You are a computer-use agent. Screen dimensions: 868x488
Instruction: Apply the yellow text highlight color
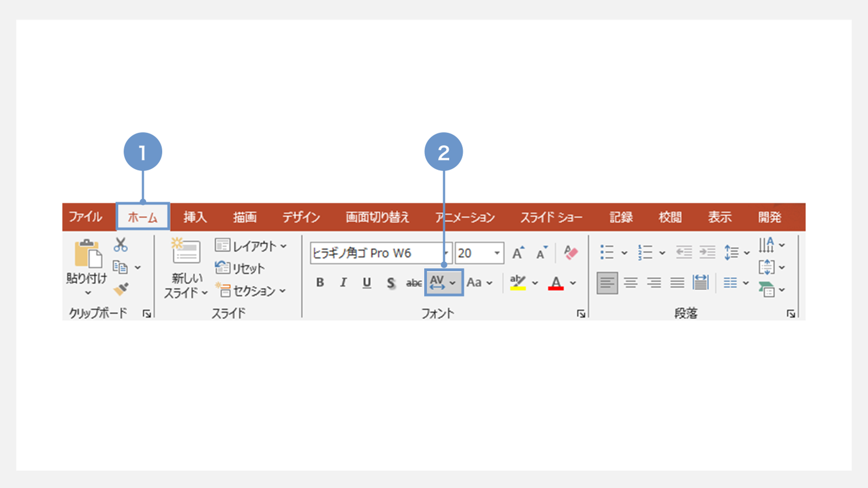coord(518,283)
